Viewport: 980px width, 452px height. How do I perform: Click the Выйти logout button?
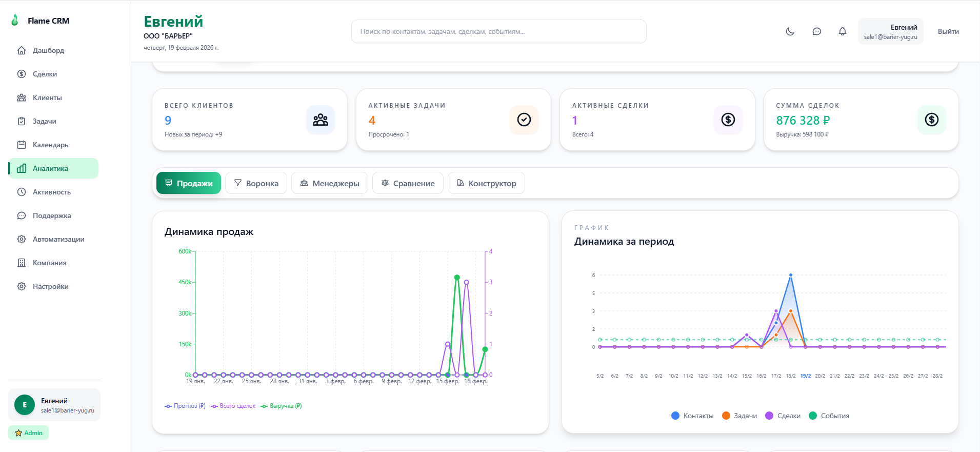click(x=948, y=31)
